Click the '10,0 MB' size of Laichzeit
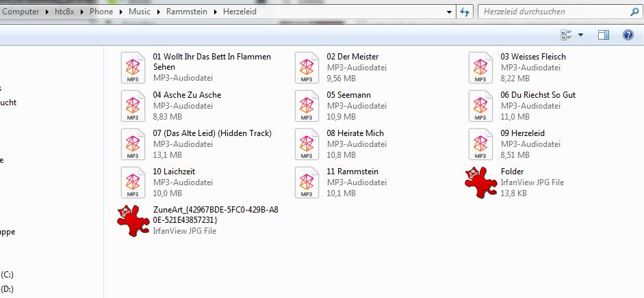The width and height of the screenshot is (644, 298). point(168,193)
